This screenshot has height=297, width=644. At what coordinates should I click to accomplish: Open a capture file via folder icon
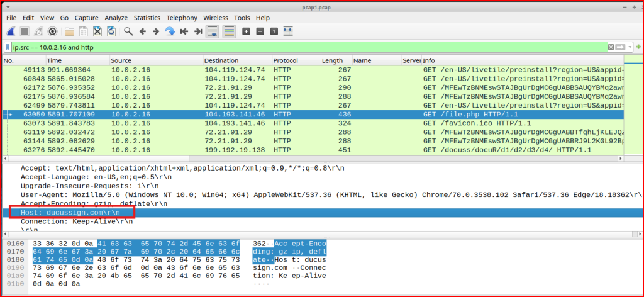(69, 31)
